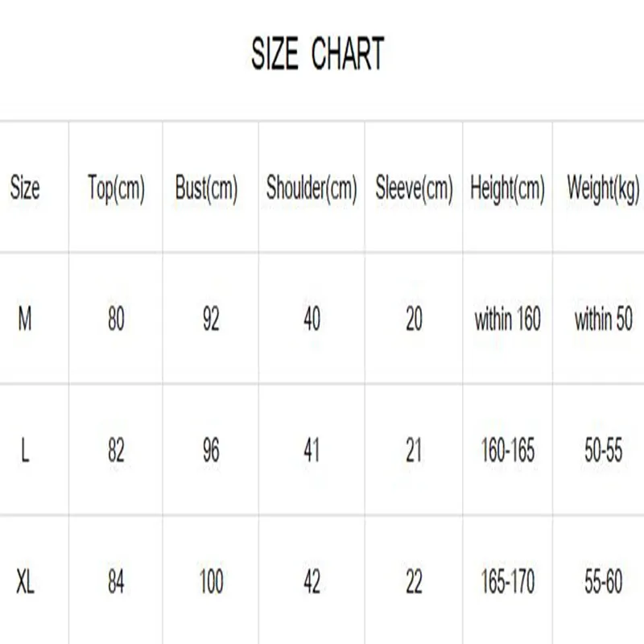Screen dimensions: 644x644
Task: Click the 'within 50' weight cell
Action: (603, 320)
